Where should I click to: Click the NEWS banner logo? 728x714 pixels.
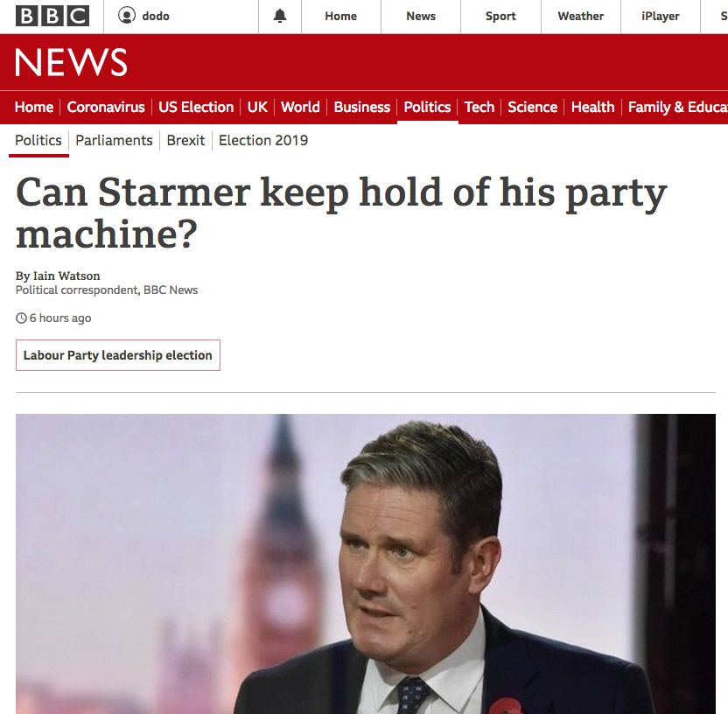(x=71, y=62)
